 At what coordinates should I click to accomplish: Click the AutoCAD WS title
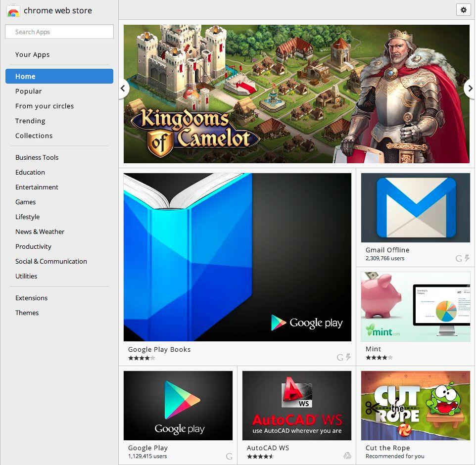[x=268, y=448]
